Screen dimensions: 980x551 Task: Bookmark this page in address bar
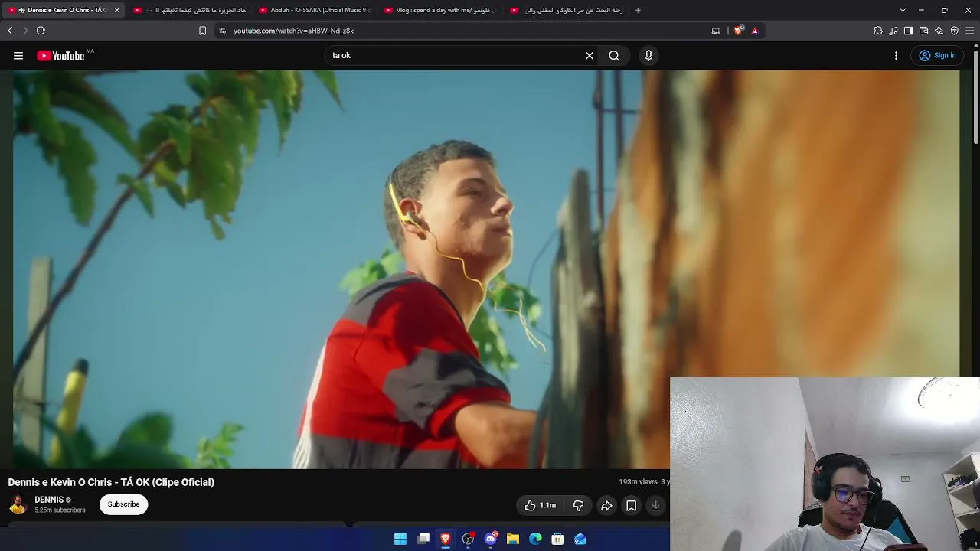point(202,31)
